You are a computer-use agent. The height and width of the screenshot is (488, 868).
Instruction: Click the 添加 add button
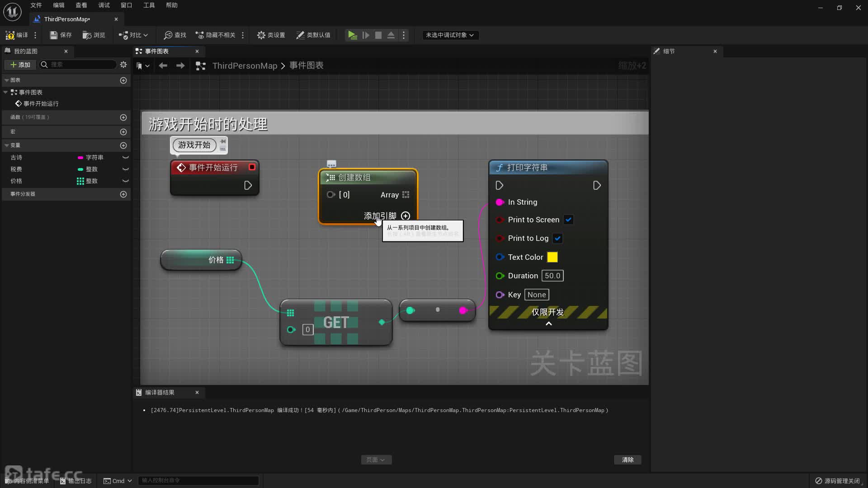point(20,65)
